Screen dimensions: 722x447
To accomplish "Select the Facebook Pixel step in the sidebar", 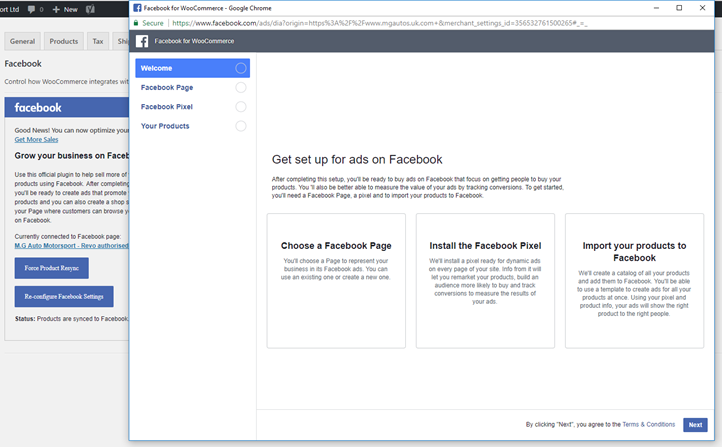I will (192, 107).
